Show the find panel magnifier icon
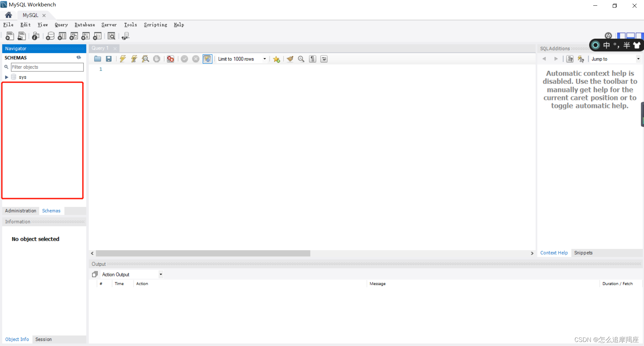The height and width of the screenshot is (346, 644). pyautogui.click(x=301, y=59)
